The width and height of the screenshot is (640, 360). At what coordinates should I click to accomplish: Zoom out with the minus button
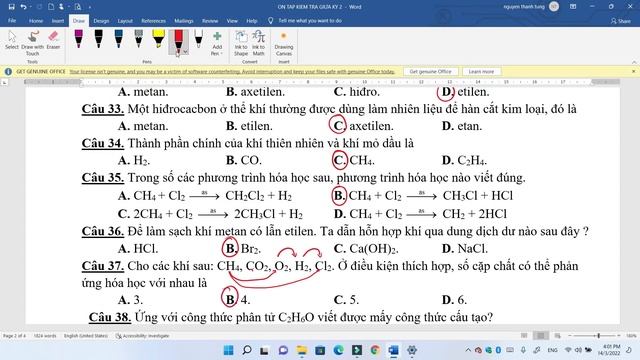pos(570,336)
